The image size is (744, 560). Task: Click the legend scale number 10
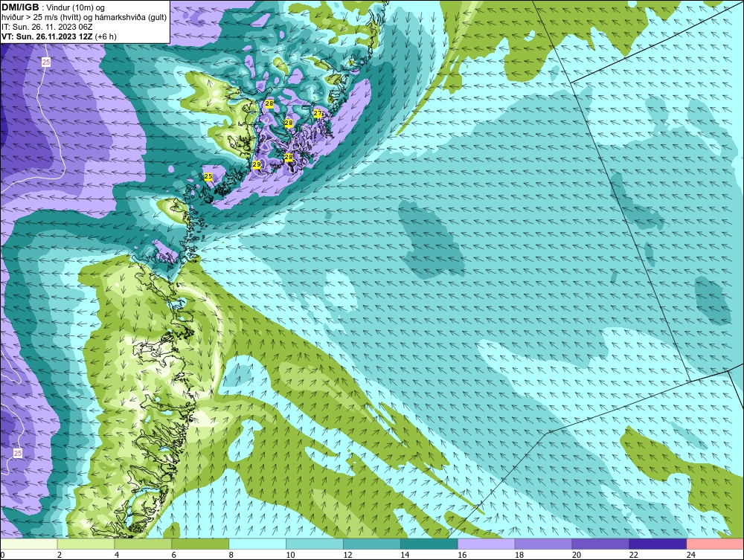(x=290, y=555)
